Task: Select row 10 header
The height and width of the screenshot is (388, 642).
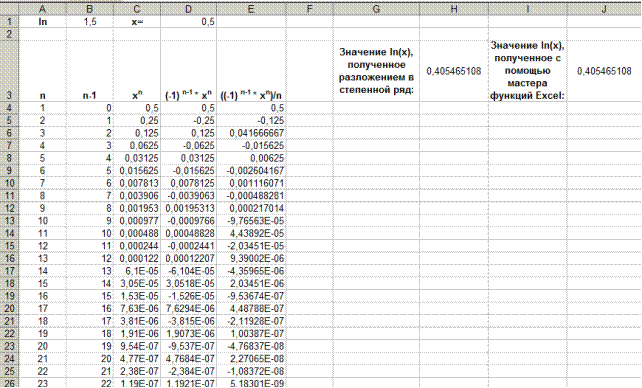Action: coord(9,183)
